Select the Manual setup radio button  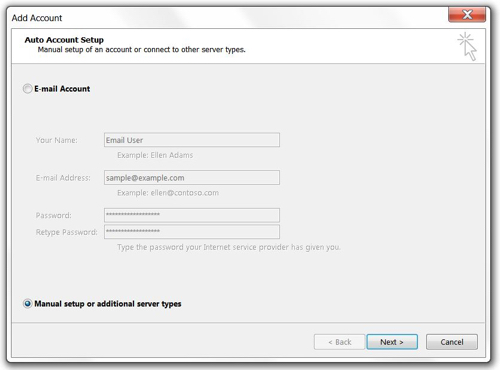click(x=27, y=304)
